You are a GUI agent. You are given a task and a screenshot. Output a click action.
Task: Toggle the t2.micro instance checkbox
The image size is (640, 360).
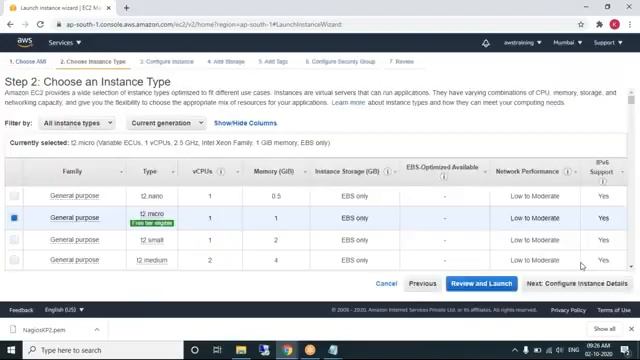click(x=14, y=218)
